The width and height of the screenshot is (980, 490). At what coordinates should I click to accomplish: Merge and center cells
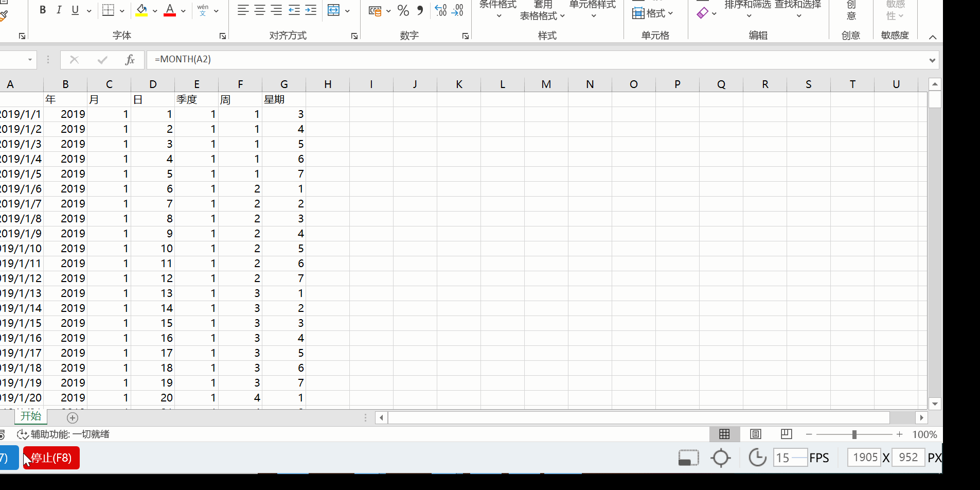[x=334, y=10]
